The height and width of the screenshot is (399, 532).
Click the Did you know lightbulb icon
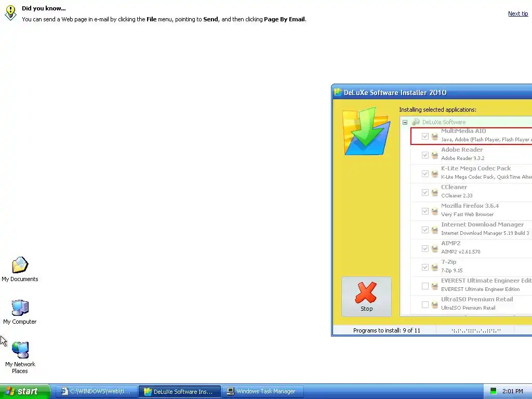coord(10,13)
